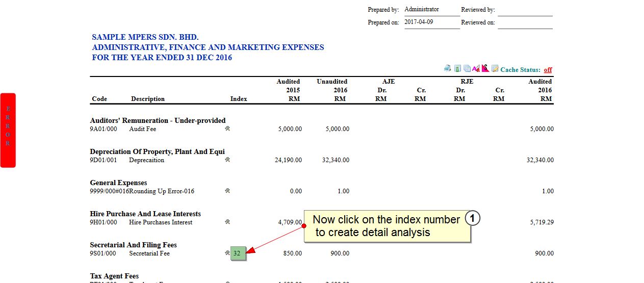The width and height of the screenshot is (644, 283).
Task: Click tool icon beside Rounding Up Error-016
Action: 227,191
